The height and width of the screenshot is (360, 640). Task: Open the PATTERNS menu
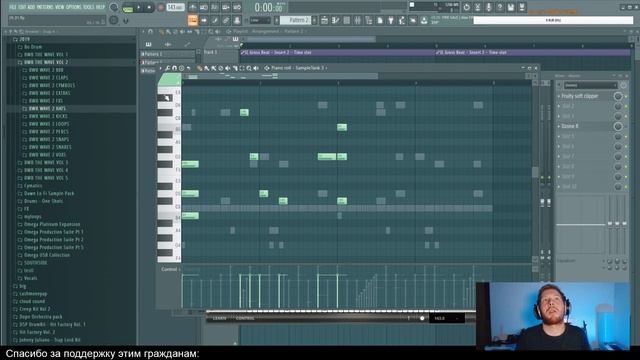44,7
